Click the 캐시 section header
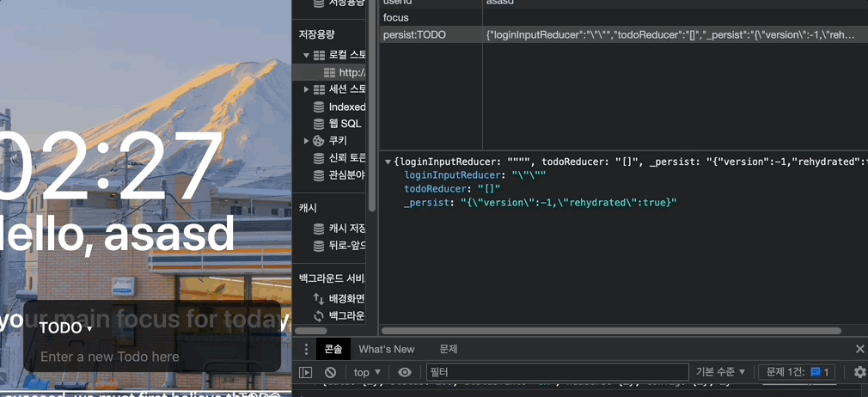868x397 pixels. point(308,208)
